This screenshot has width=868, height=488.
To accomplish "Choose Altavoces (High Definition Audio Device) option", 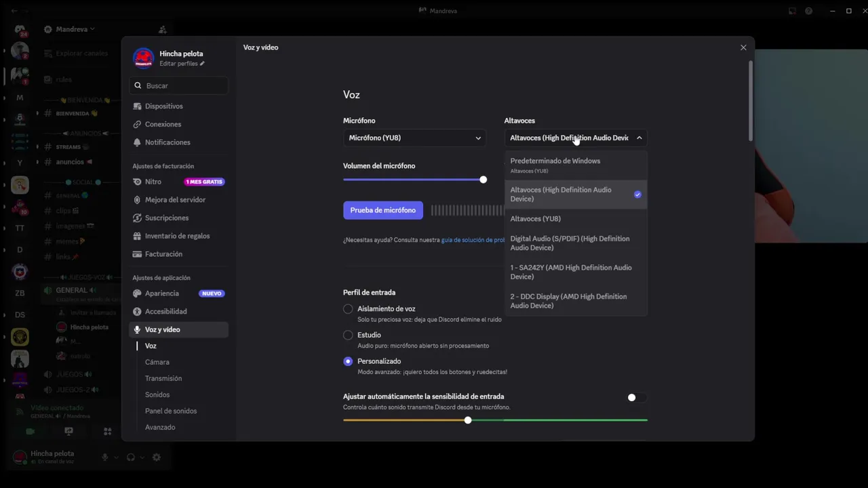I will 576,195.
